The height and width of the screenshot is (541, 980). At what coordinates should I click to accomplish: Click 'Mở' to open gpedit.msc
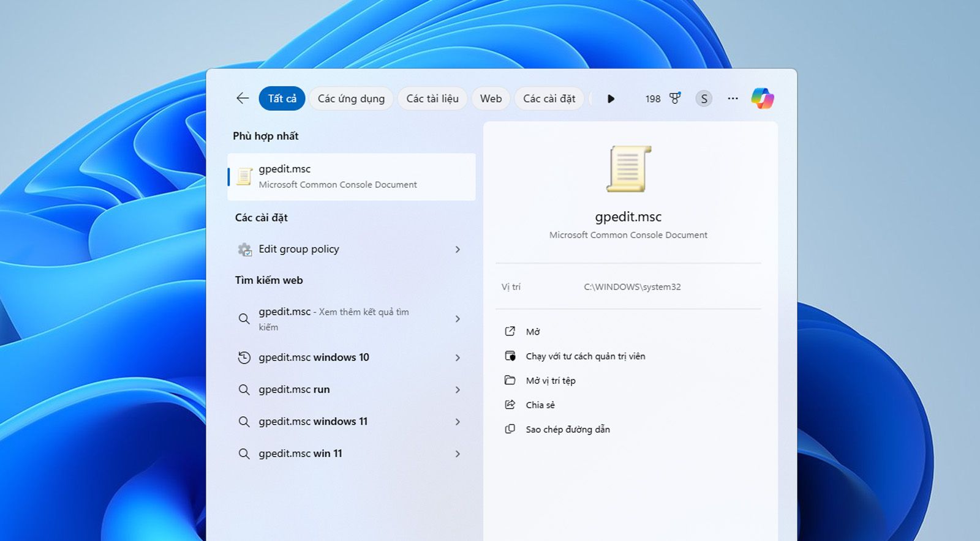pyautogui.click(x=533, y=332)
